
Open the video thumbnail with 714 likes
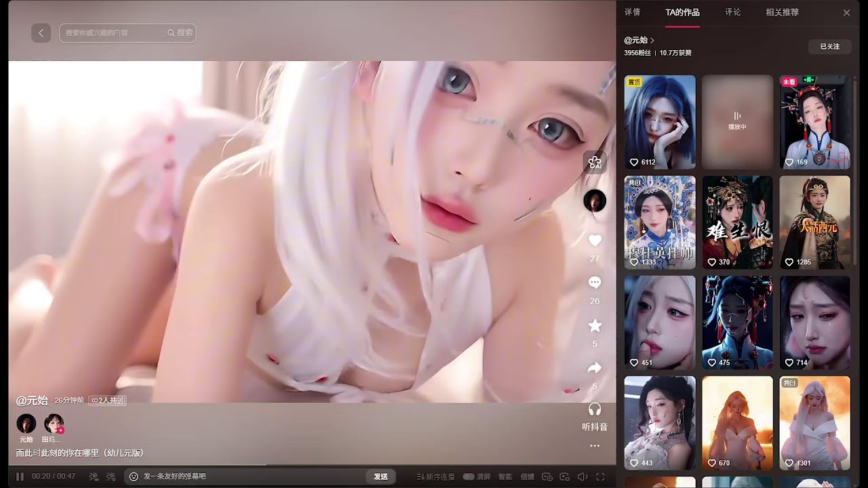coord(814,323)
